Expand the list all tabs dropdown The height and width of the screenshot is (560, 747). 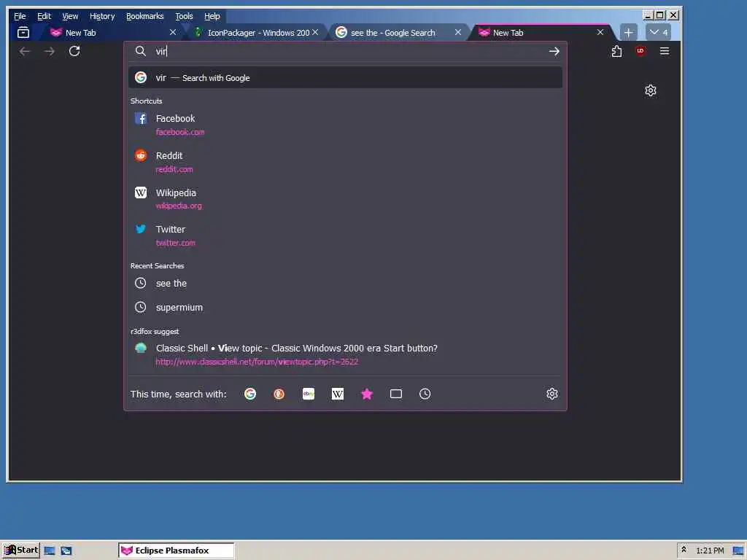(659, 32)
